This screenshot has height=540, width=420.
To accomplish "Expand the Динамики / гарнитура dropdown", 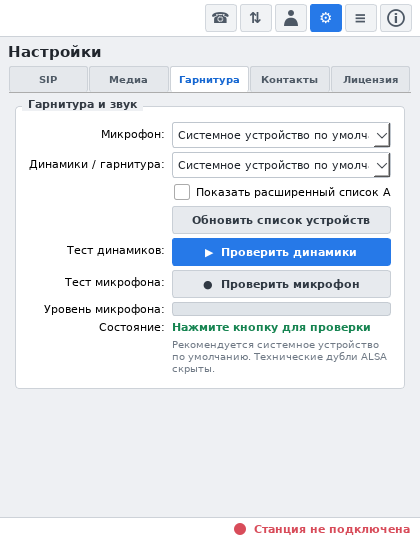I will pyautogui.click(x=281, y=165).
